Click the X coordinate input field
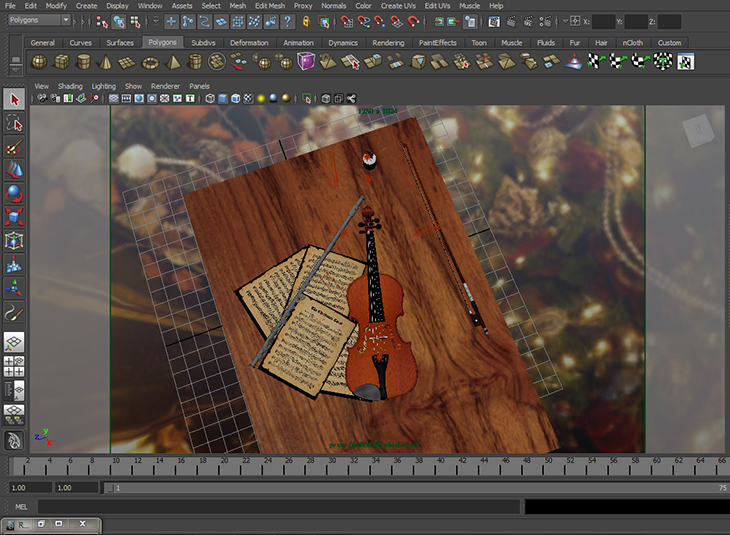 click(x=603, y=21)
